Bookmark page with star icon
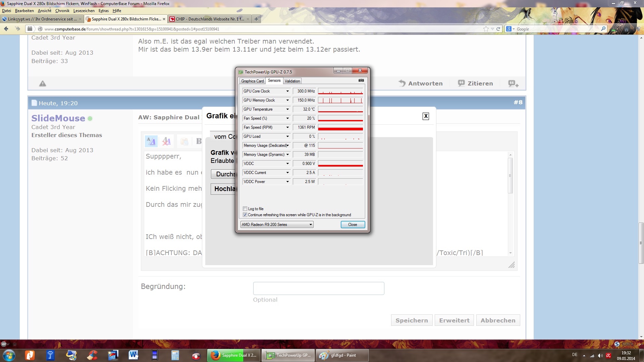Viewport: 644px width, 362px height. [x=486, y=29]
